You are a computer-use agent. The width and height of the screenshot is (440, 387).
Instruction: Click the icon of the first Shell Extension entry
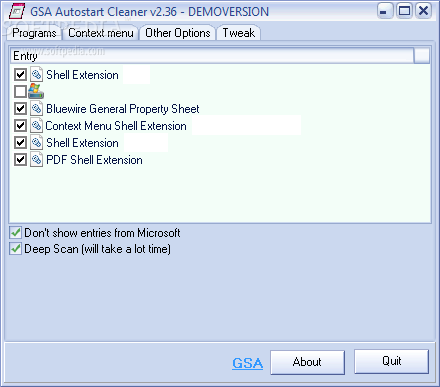tap(36, 74)
